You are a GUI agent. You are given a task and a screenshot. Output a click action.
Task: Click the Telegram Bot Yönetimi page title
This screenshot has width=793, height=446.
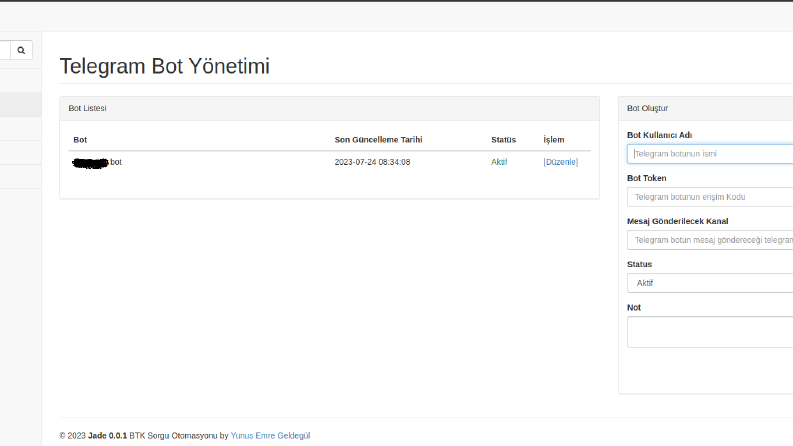coord(164,66)
